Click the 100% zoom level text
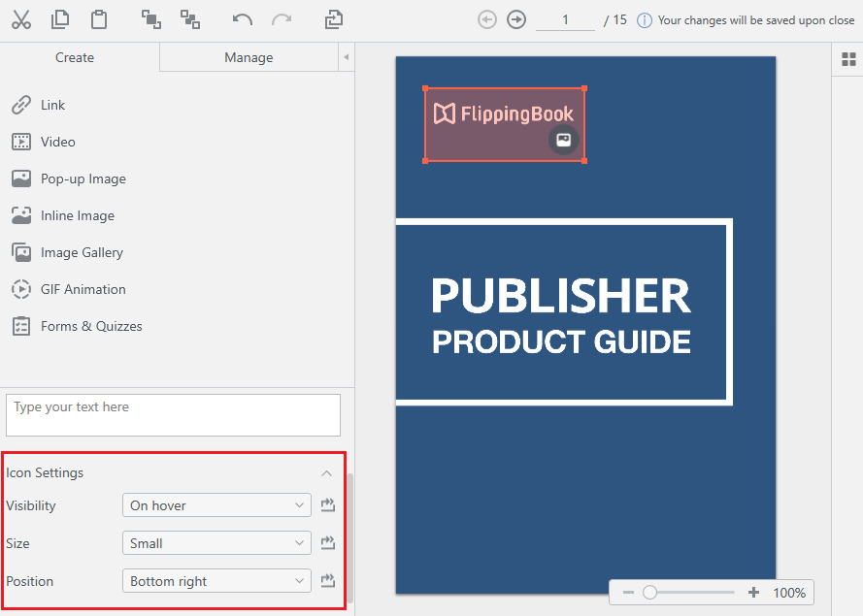 pos(789,593)
